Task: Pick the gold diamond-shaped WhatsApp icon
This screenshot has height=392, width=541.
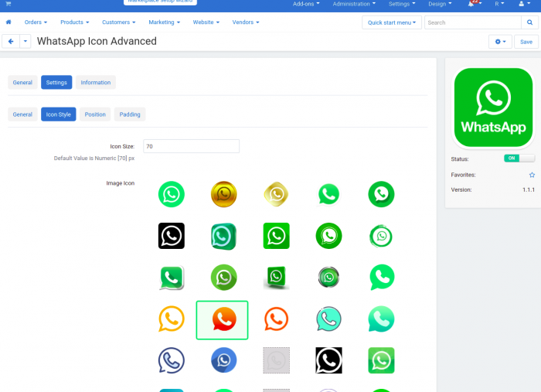Action: click(x=276, y=194)
